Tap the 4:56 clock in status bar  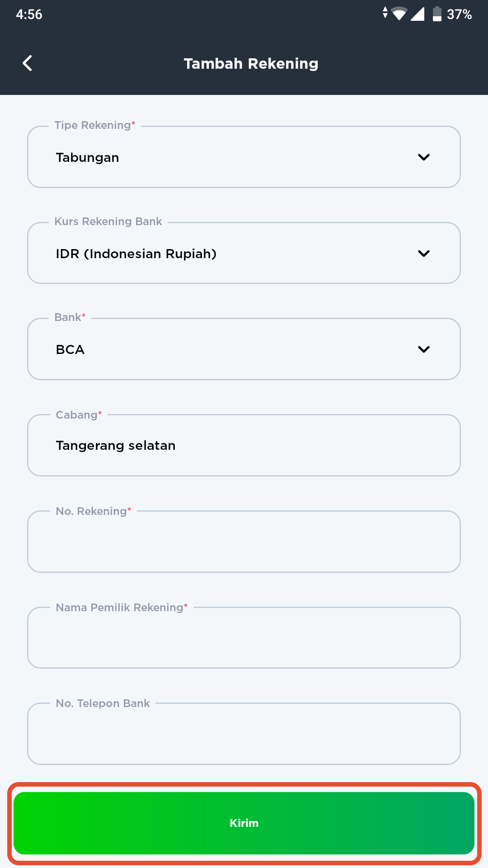click(29, 14)
